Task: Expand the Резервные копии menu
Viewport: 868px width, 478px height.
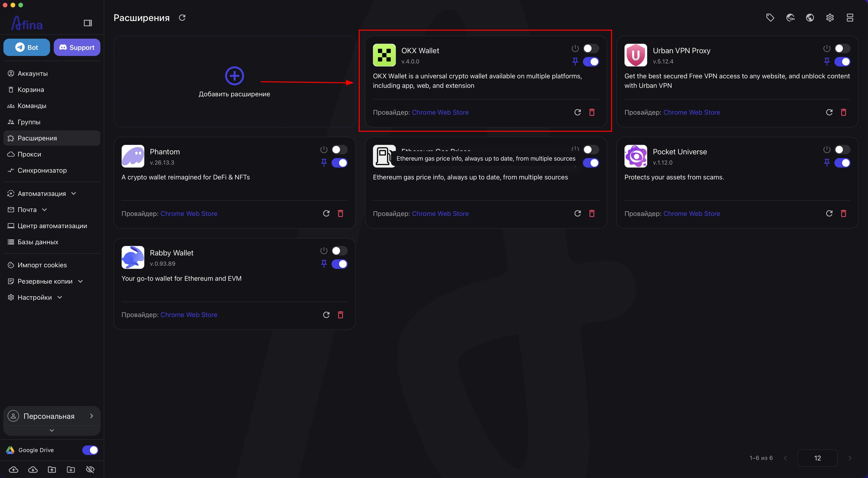Action: click(52, 281)
